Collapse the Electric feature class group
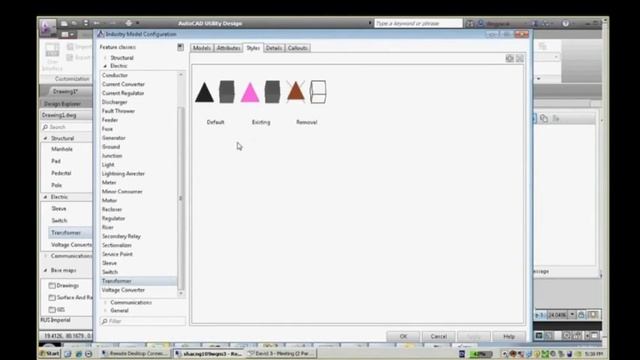 [105, 66]
